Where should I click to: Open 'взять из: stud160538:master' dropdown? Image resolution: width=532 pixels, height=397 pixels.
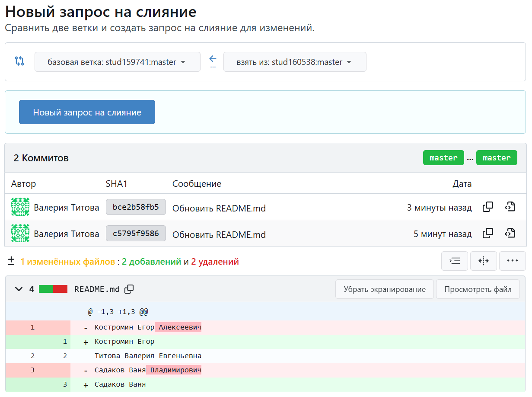pyautogui.click(x=294, y=62)
